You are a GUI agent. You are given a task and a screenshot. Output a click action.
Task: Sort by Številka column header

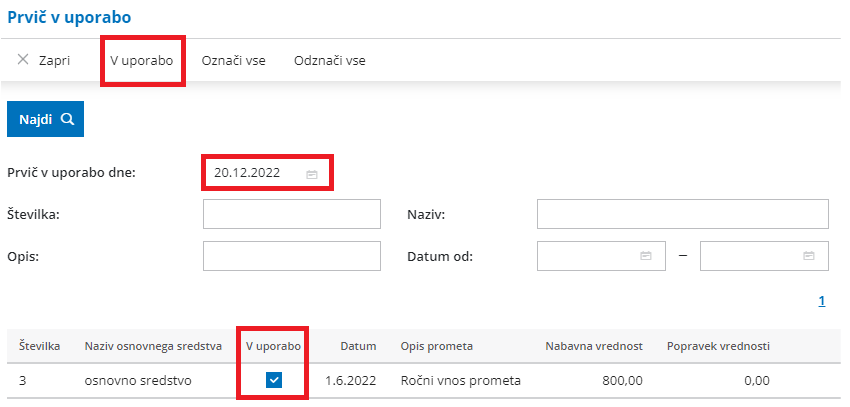[x=40, y=346]
